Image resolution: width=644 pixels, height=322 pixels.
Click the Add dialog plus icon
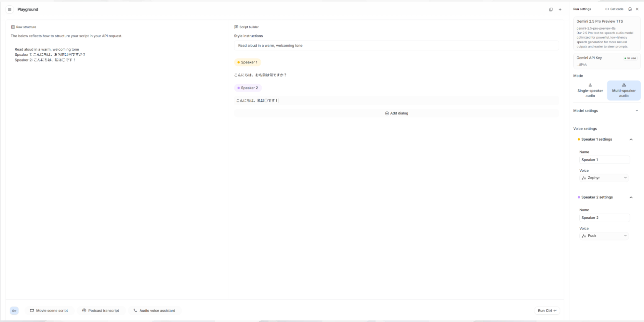click(387, 113)
